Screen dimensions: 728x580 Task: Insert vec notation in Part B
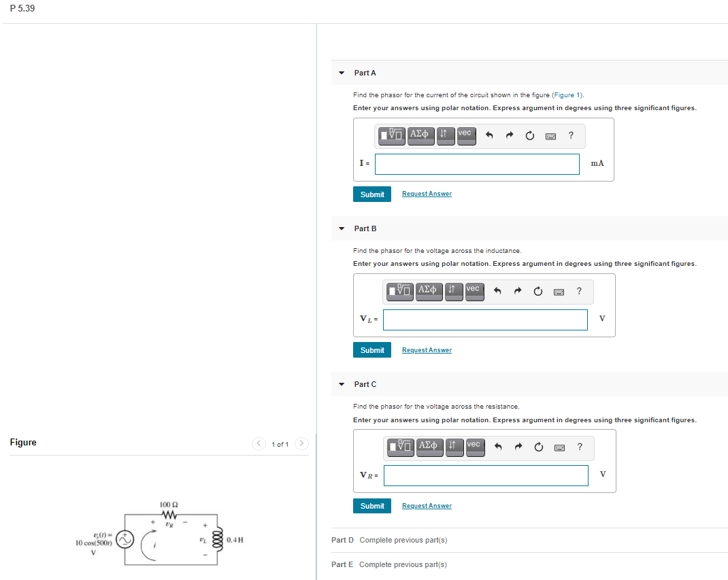(x=475, y=292)
